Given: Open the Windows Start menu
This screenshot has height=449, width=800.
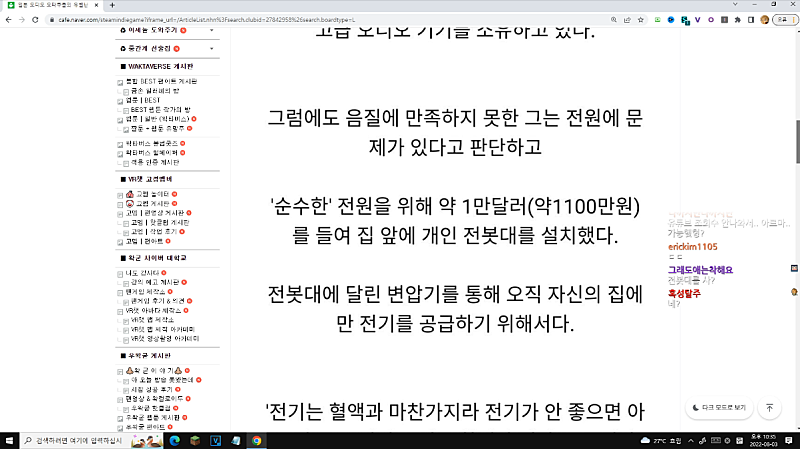Looking at the screenshot, I should (9, 440).
